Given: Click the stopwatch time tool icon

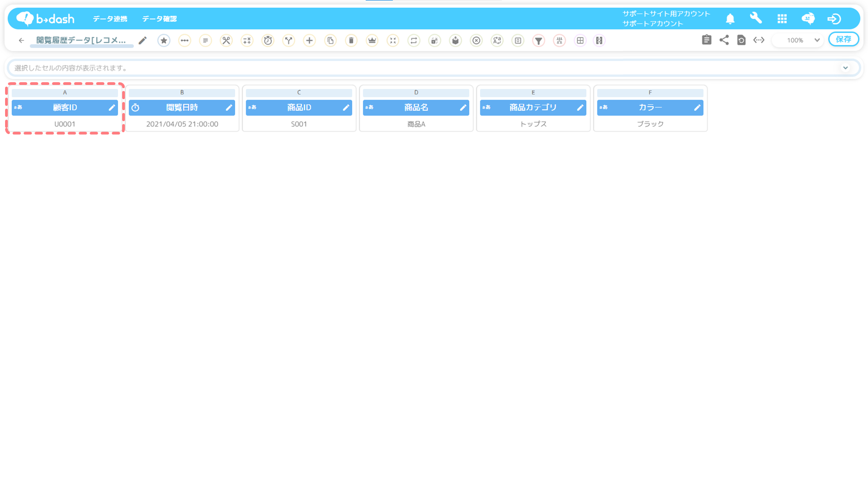Looking at the screenshot, I should click(268, 40).
